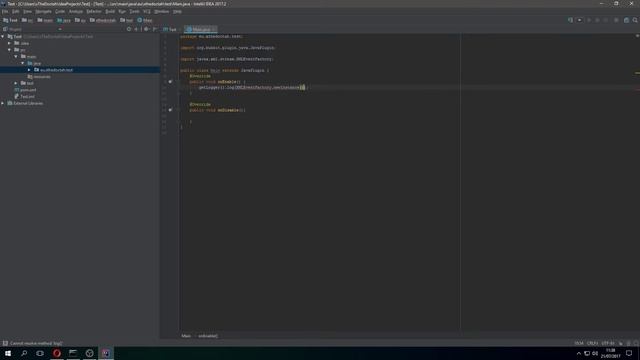Open the Project panel settings gear
The width and height of the screenshot is (640, 360).
pyautogui.click(x=147, y=29)
